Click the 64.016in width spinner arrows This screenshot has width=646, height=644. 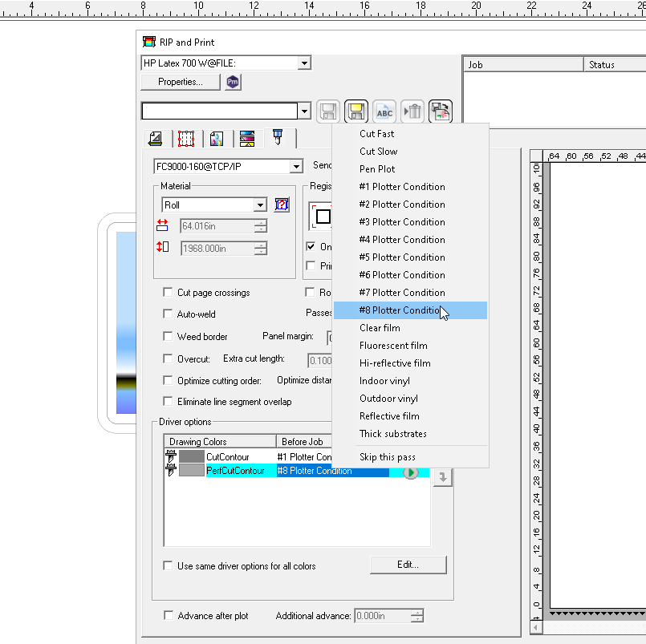point(260,225)
